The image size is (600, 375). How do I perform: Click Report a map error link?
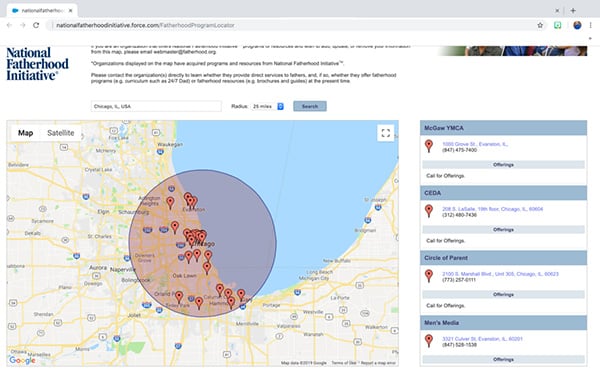(378, 363)
